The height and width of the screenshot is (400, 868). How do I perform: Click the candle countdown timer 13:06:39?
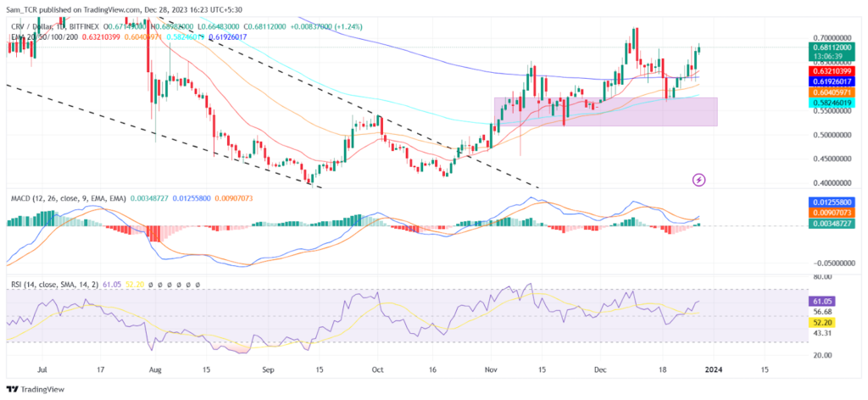(x=827, y=57)
